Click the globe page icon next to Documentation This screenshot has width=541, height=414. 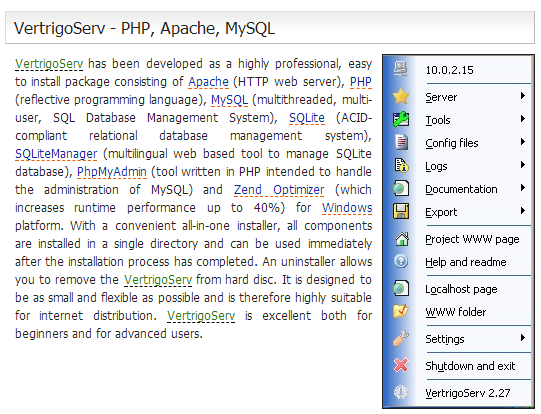(401, 189)
